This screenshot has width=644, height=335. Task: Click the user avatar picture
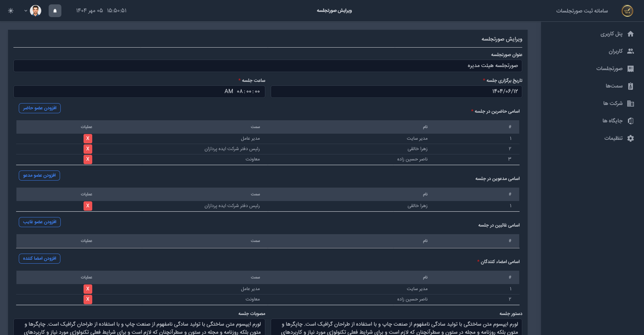(x=36, y=11)
